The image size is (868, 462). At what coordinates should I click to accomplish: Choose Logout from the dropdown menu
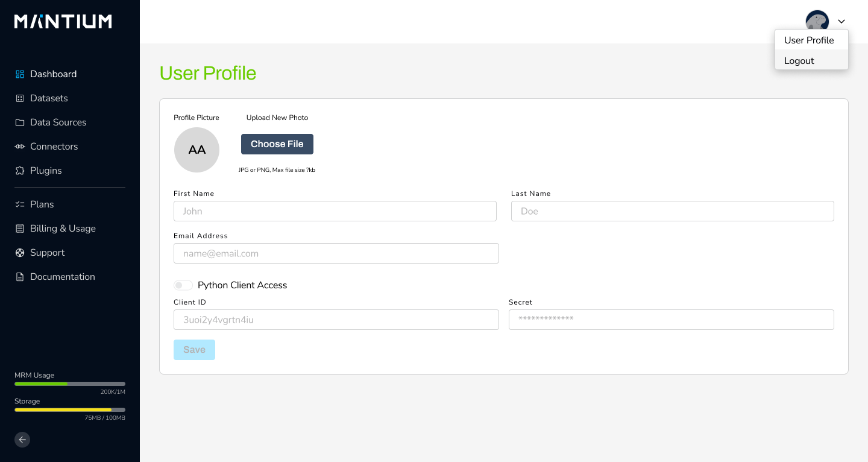(799, 61)
